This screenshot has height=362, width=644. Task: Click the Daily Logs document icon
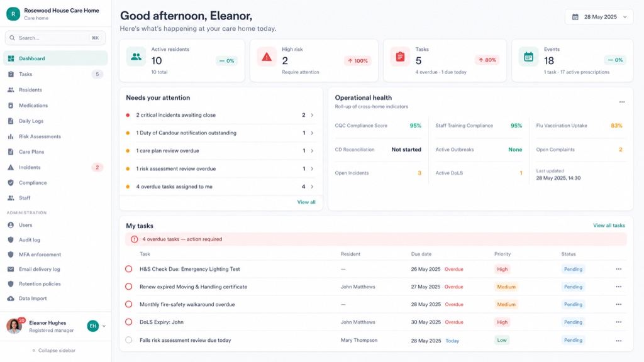click(11, 121)
